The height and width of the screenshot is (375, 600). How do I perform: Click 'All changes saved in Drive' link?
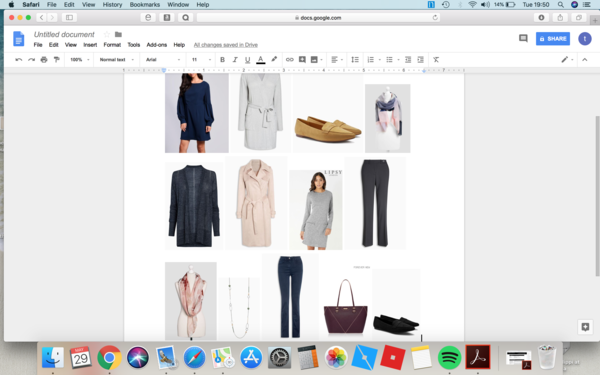coord(225,45)
